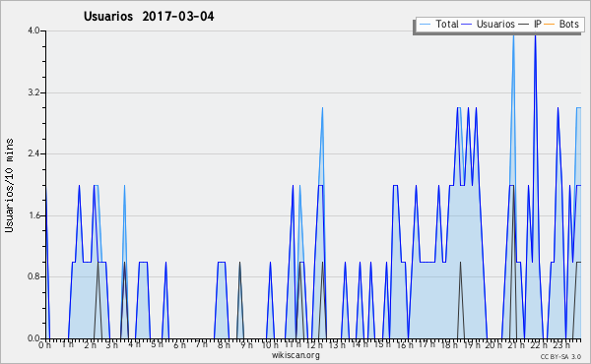
Task: Click the '6 h' x-axis label
Action: coord(179,344)
